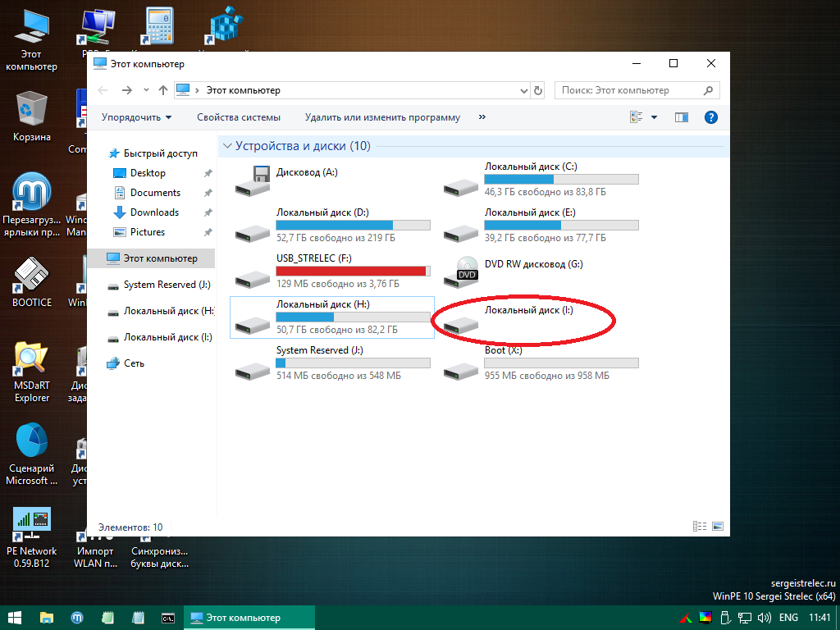Click Удалить или изменить программу
The width and height of the screenshot is (840, 630).
(x=382, y=117)
